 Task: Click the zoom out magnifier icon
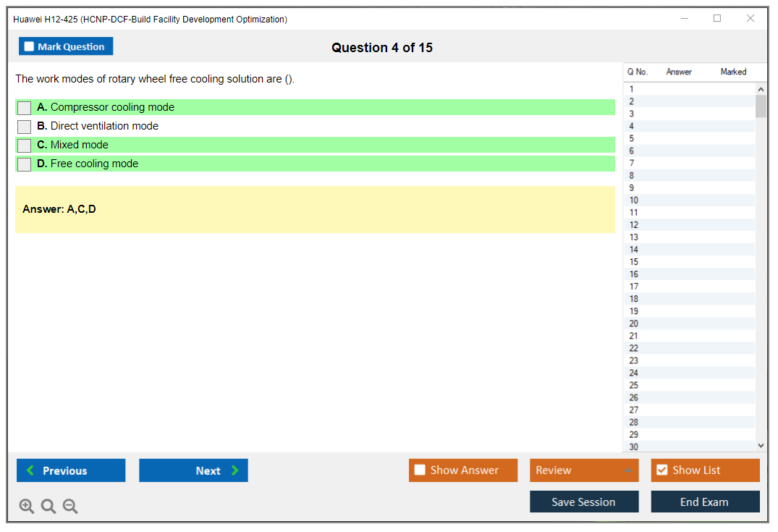(70, 507)
